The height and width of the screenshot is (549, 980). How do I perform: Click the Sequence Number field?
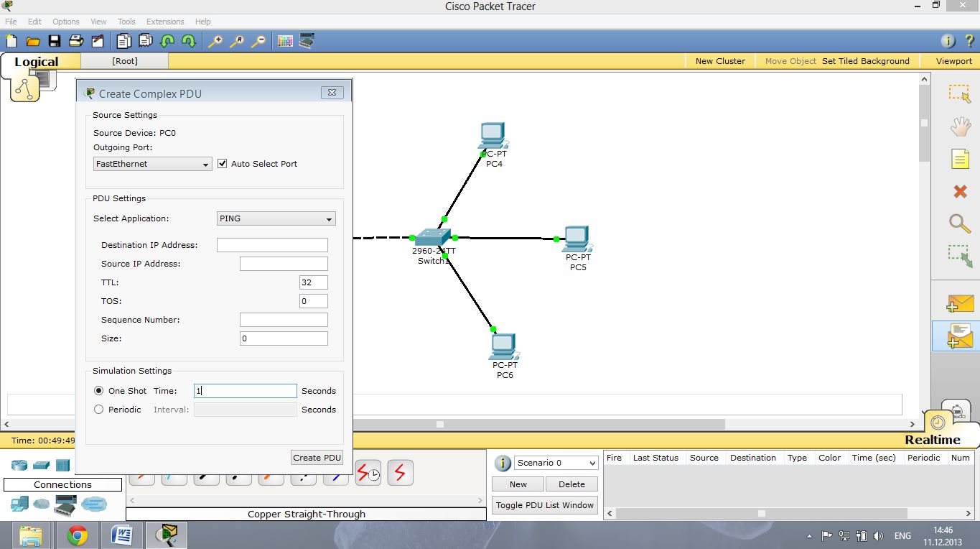(x=284, y=320)
